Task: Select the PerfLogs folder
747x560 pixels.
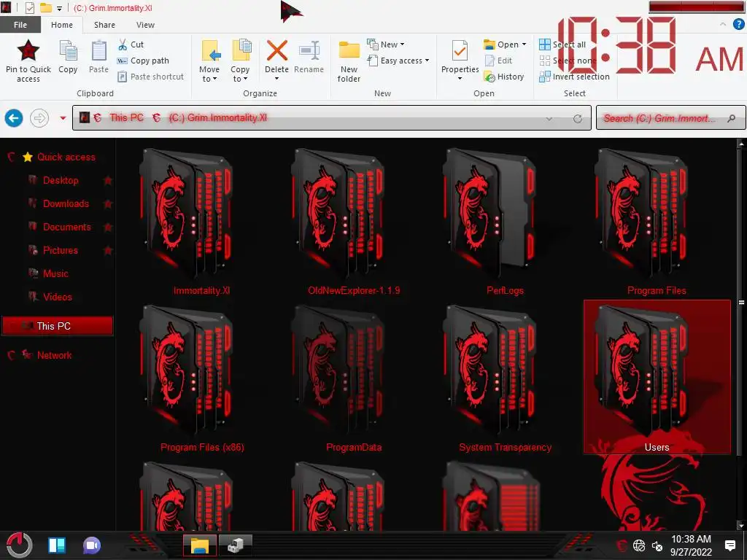Action: pyautogui.click(x=505, y=222)
